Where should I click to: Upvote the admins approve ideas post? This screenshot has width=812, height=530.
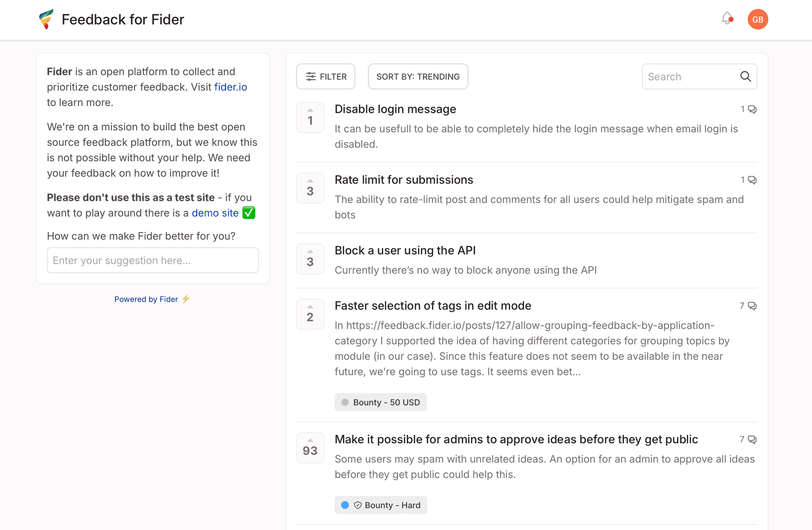tap(310, 448)
